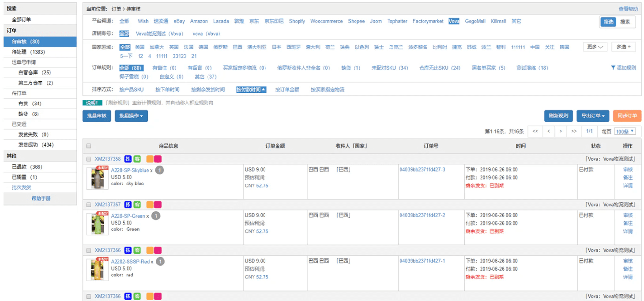
Task: Click the green 客 icon on order XM2137356
Action: point(137,250)
